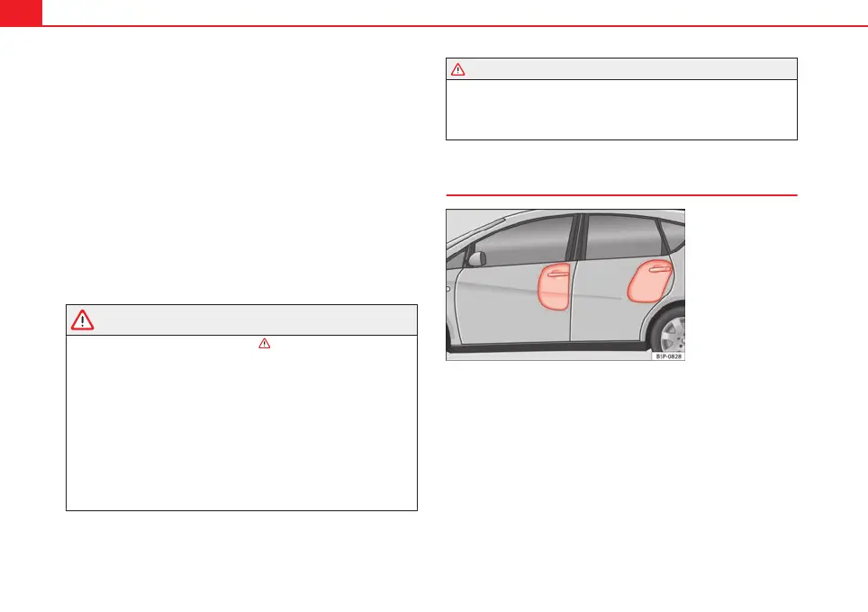
Task: Click the gray header bar of the right warning box
Action: (621, 69)
